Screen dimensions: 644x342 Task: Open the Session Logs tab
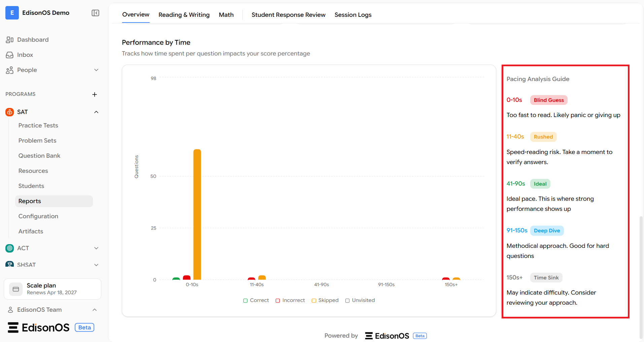(353, 15)
